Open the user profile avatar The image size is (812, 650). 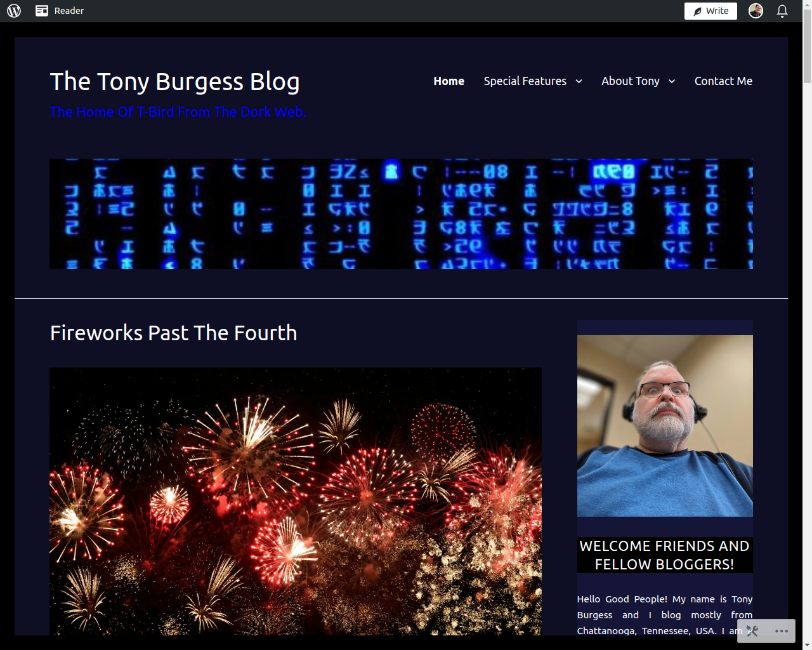[x=756, y=11]
